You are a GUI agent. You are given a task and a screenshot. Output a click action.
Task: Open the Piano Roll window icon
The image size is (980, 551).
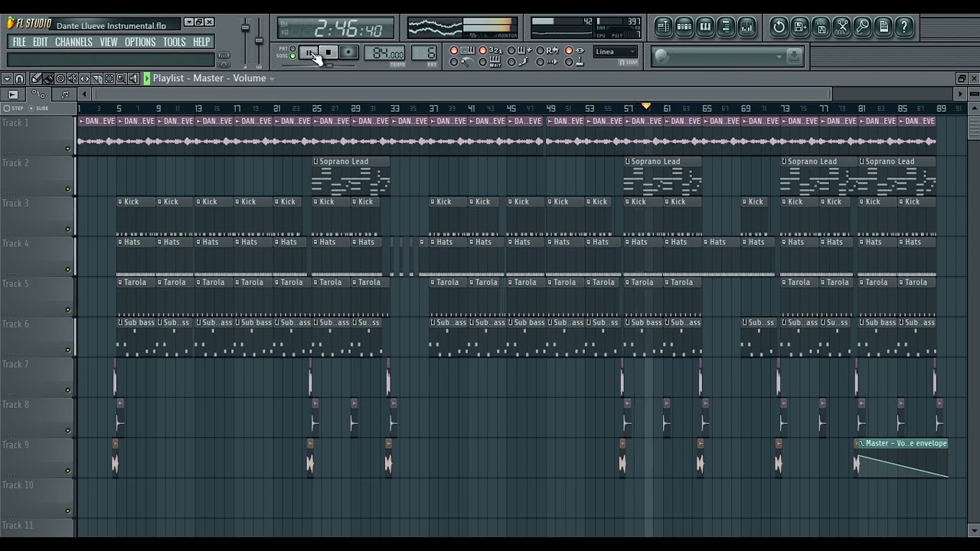click(x=705, y=27)
